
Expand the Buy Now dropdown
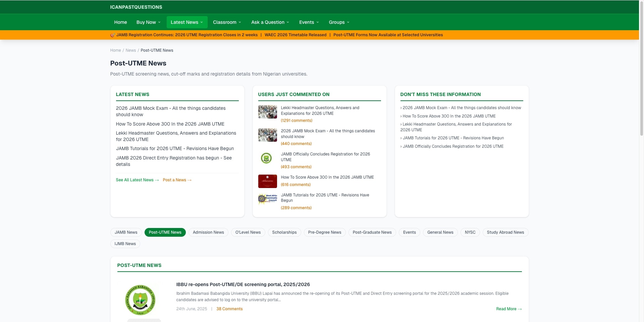click(148, 22)
